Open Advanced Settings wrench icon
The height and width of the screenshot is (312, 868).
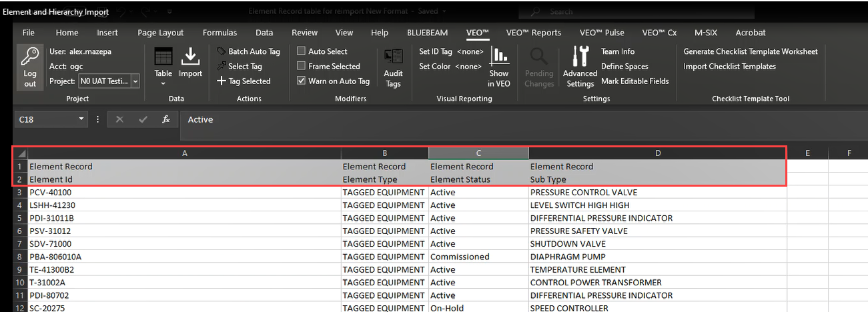pyautogui.click(x=580, y=57)
